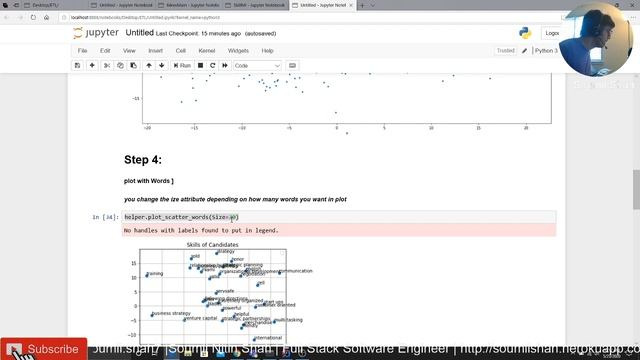The image size is (640, 360).
Task: Click the browser address bar URL
Action: [145, 18]
